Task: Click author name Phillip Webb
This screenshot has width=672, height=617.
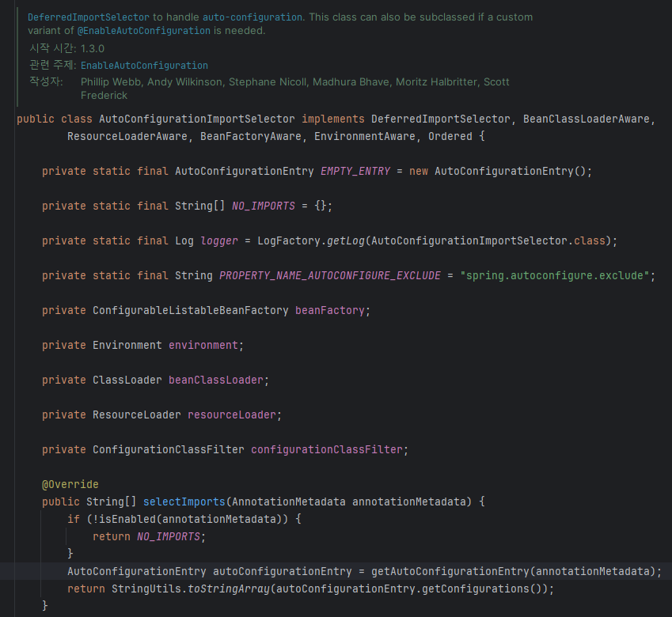Action: [x=111, y=81]
